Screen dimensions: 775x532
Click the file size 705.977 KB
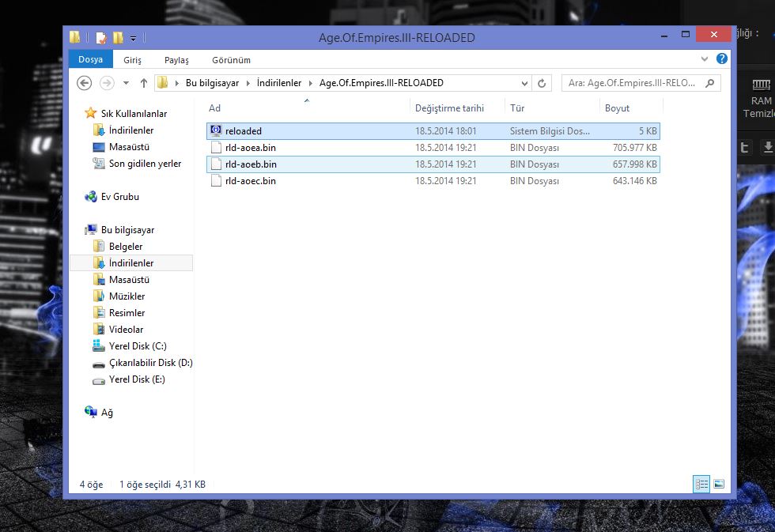point(634,148)
